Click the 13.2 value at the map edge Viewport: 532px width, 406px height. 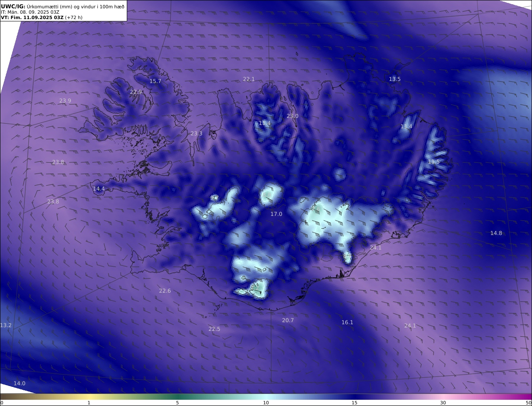(6, 325)
